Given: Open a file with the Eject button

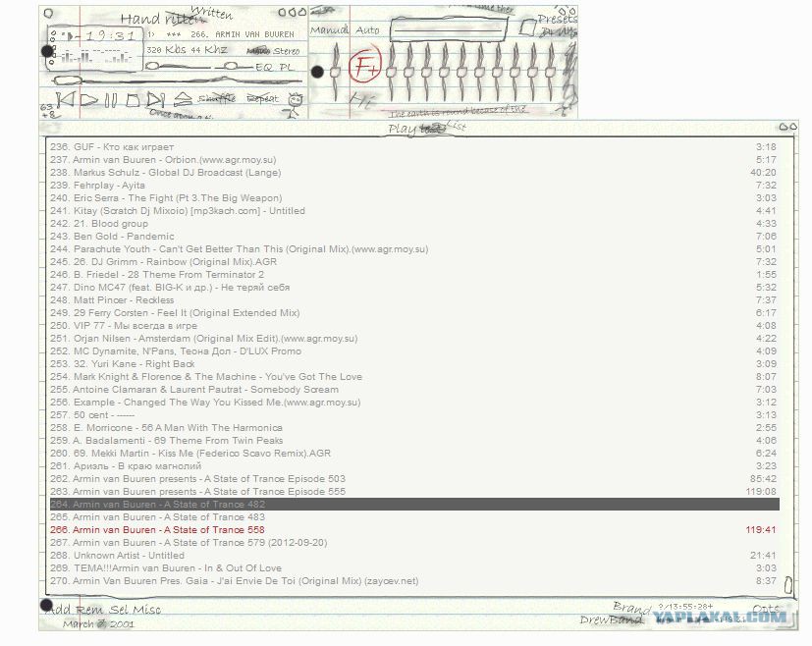Looking at the screenshot, I should pyautogui.click(x=183, y=99).
